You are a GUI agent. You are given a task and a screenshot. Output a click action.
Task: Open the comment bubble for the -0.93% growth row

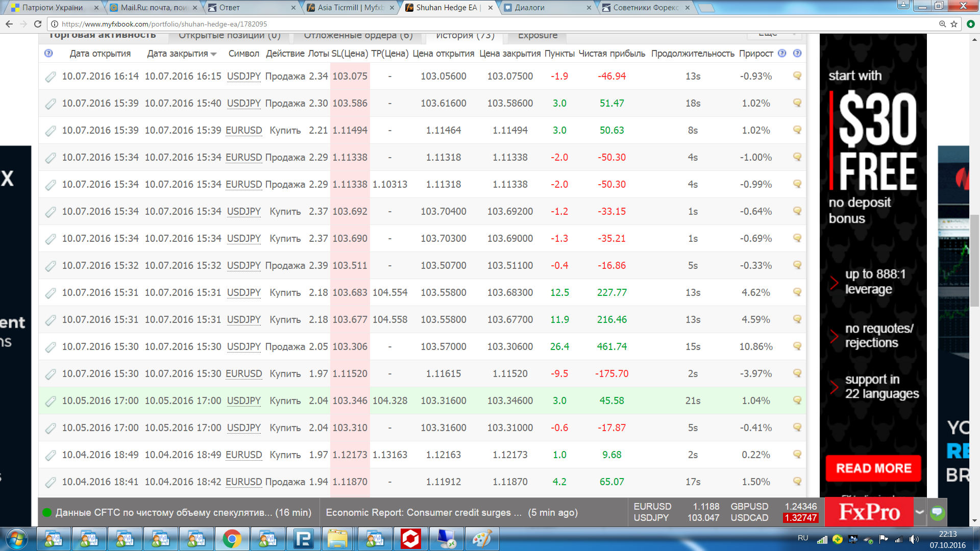[x=797, y=76]
